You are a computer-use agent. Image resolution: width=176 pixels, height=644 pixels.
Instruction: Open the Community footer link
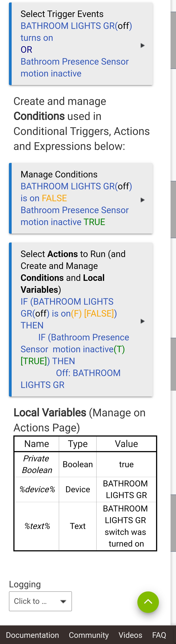89,635
